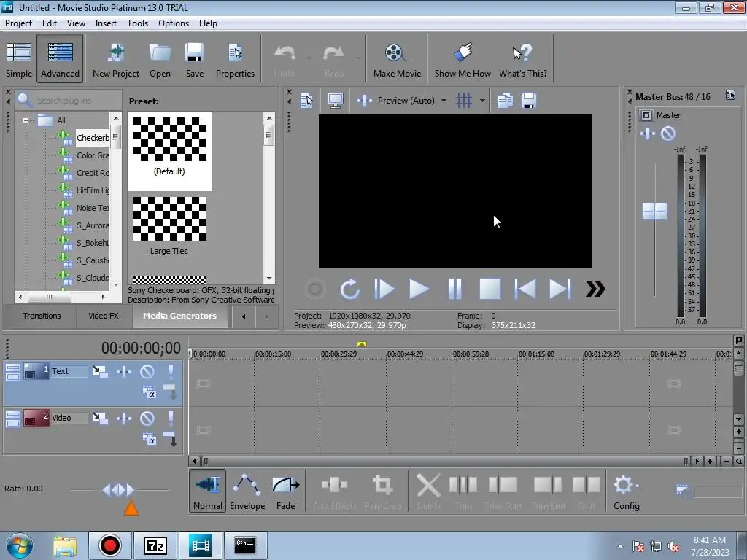Image resolution: width=747 pixels, height=560 pixels.
Task: Make compositing child on Video track
Action: pos(170,439)
